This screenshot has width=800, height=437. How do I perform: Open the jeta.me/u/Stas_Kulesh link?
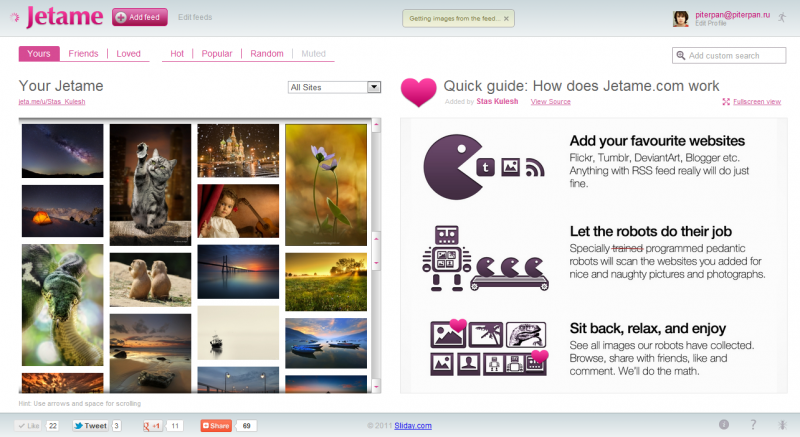coord(52,101)
